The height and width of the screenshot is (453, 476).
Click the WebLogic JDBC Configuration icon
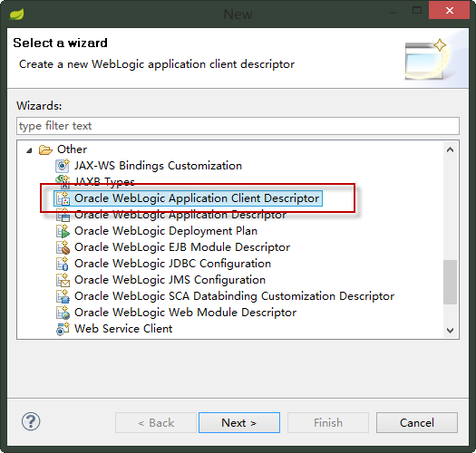63,264
